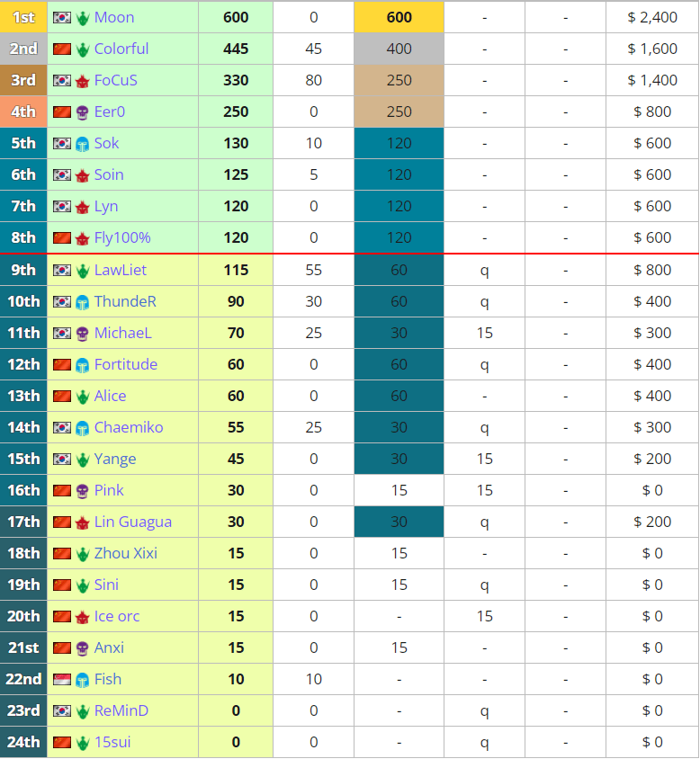The height and width of the screenshot is (759, 700).
Task: Click the Night Elf race icon beside ReMinD
Action: tap(83, 710)
